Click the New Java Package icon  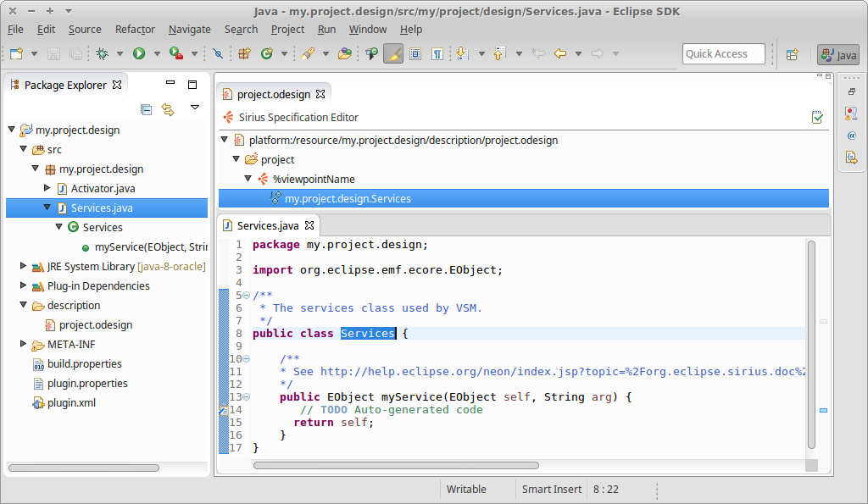[x=244, y=53]
